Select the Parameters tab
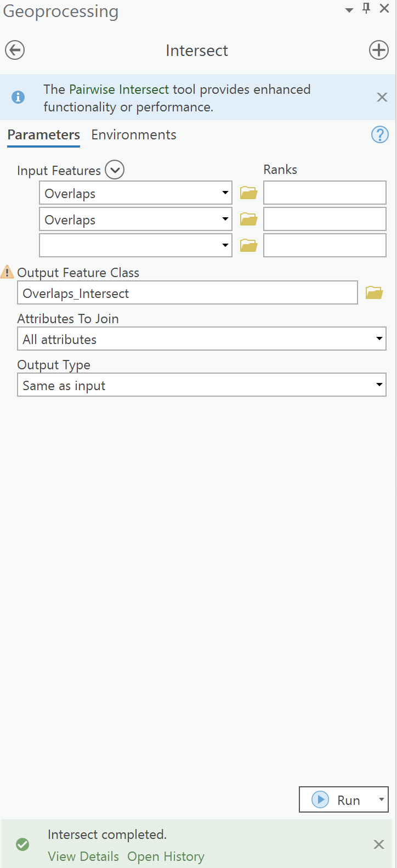This screenshot has height=868, width=397. coord(43,134)
